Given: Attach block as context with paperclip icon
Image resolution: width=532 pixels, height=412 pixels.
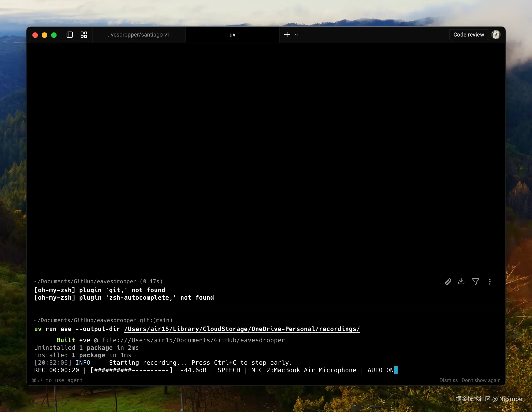Looking at the screenshot, I should pyautogui.click(x=448, y=282).
